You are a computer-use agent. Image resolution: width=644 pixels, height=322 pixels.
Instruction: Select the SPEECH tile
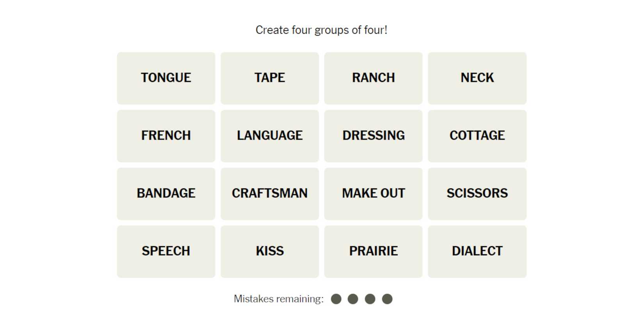166,251
